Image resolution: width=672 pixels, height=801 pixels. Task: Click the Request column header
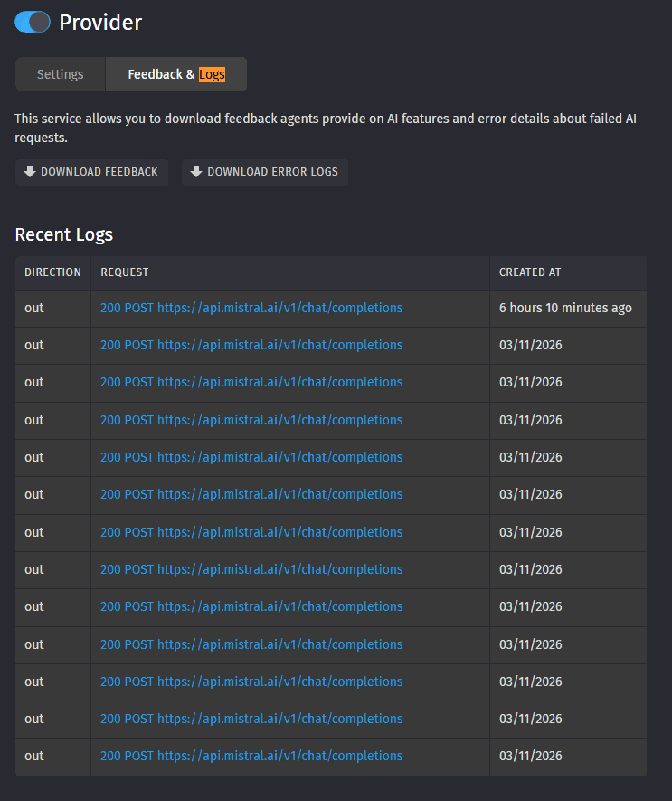coord(125,272)
